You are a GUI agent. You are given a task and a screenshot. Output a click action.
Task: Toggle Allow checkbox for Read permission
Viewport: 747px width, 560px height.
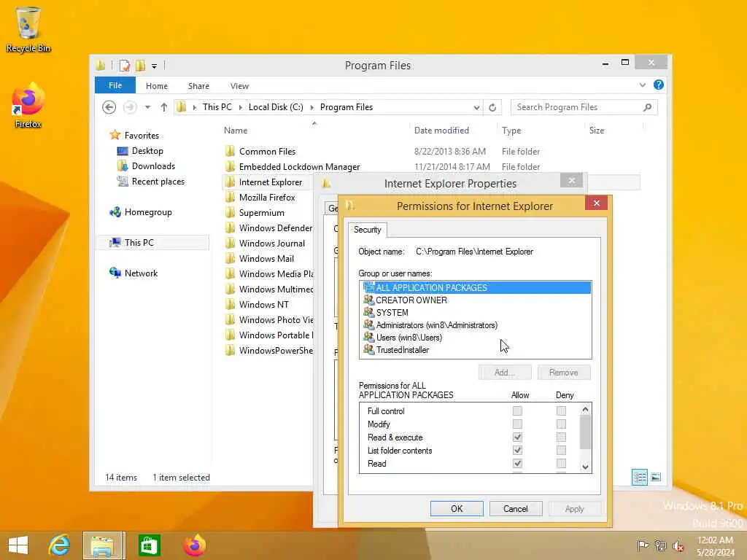[517, 463]
